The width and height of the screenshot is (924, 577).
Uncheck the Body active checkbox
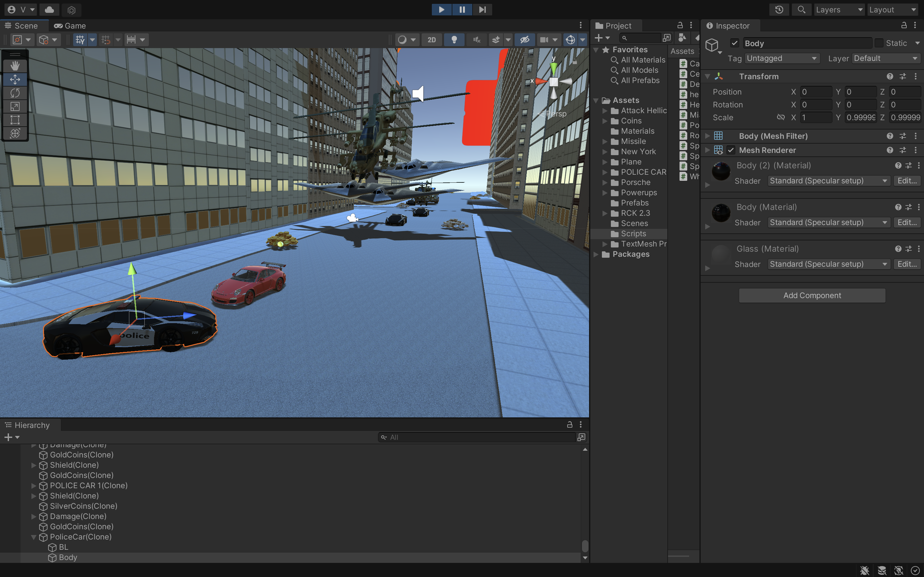[735, 43]
